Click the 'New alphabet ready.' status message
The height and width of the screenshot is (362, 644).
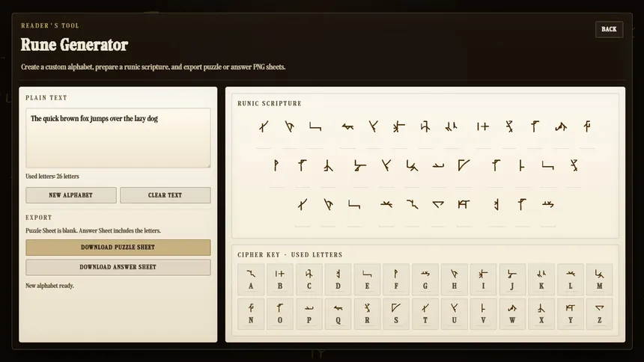tap(49, 286)
